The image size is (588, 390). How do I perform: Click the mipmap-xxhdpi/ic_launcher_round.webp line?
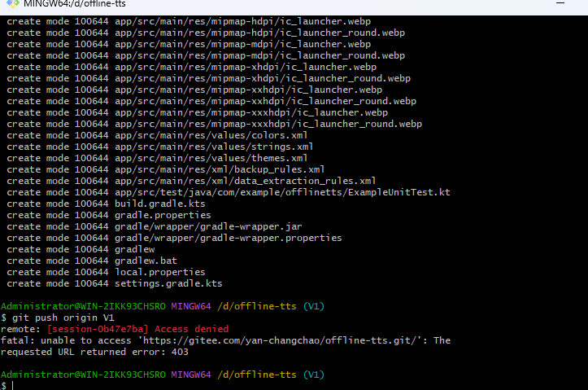211,101
